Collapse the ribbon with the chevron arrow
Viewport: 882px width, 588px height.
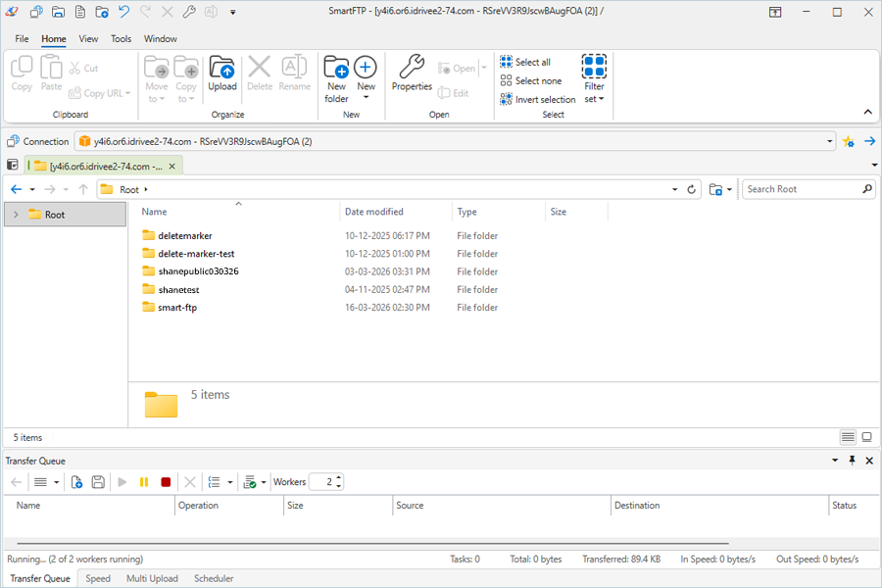tap(867, 113)
